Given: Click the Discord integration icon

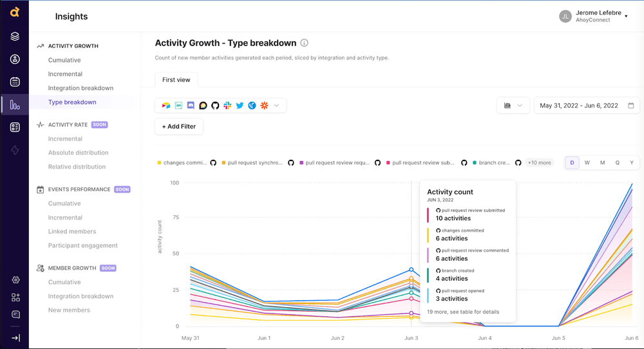Looking at the screenshot, I should click(191, 106).
